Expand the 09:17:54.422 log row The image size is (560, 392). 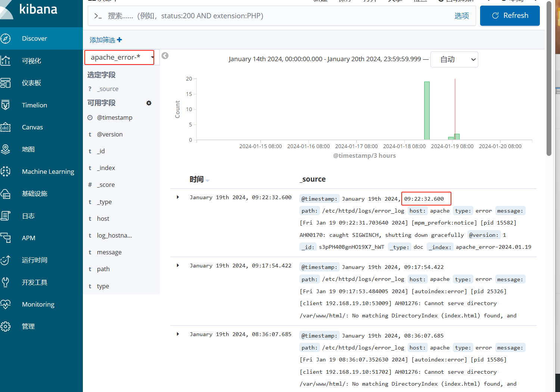click(x=178, y=265)
